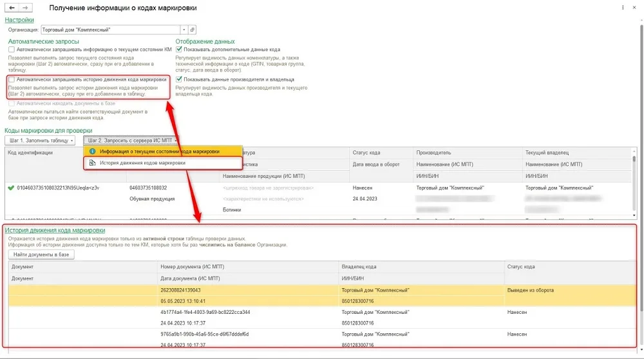The width and height of the screenshot is (644, 359).
Task: Click the Текущий владелец column header
Action: pyautogui.click(x=547, y=153)
